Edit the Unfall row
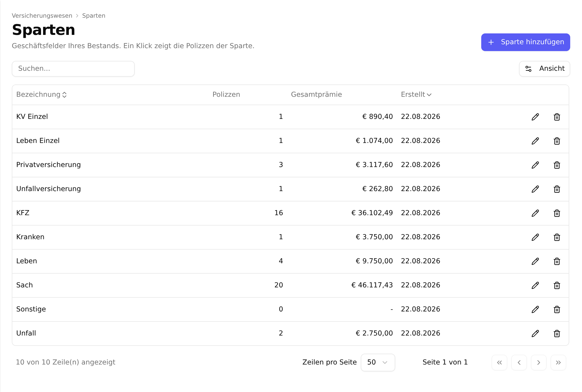 click(x=535, y=333)
